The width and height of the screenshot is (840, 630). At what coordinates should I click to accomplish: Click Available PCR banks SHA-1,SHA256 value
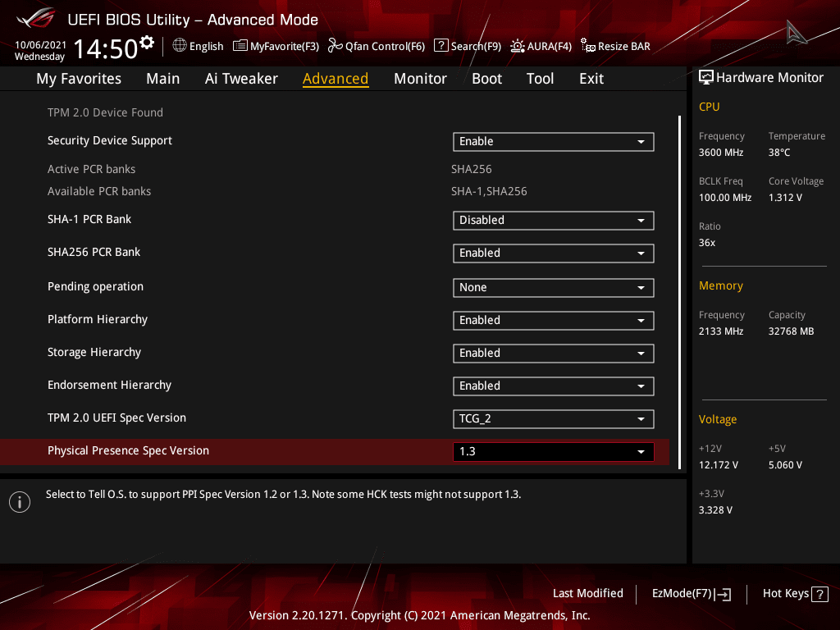489,191
